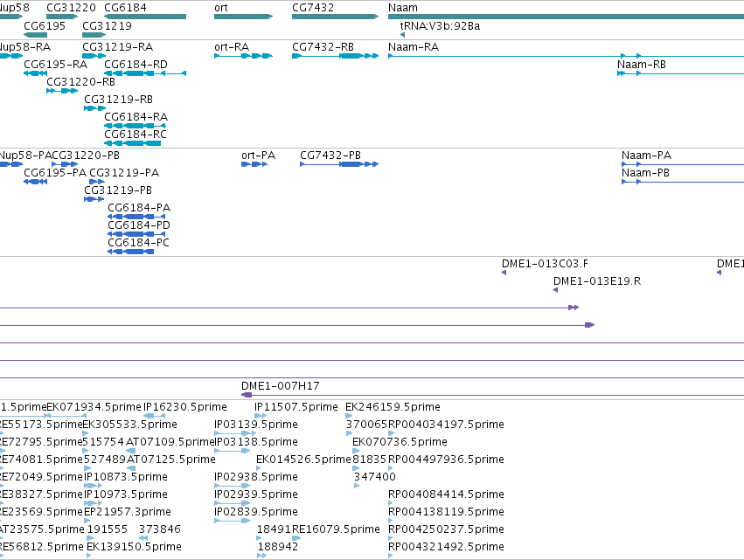Viewport: 744px width, 560px height.
Task: Click the Naam-PA protein label
Action: click(646, 155)
